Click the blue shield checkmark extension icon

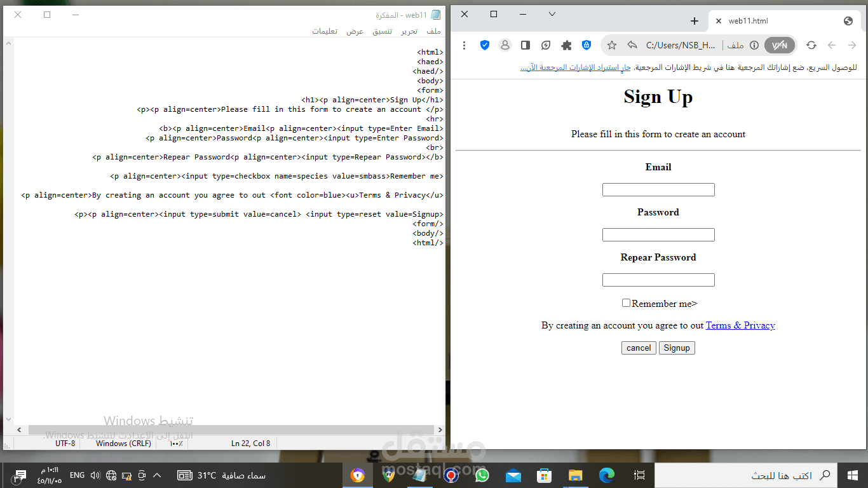pos(485,45)
